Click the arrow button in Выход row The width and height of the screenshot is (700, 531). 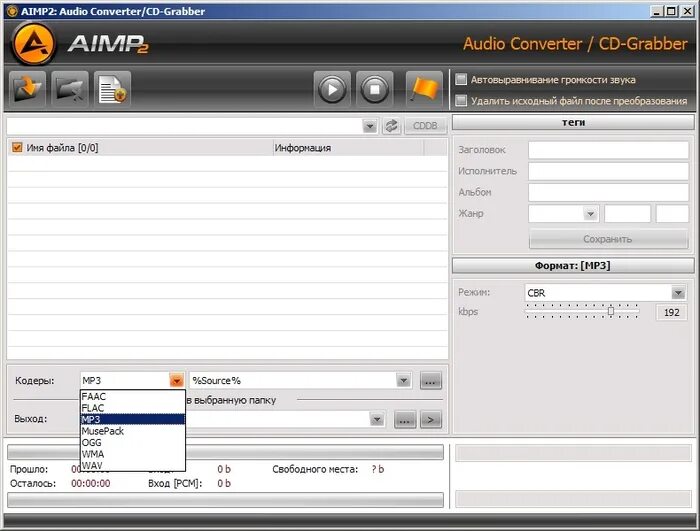coord(431,420)
